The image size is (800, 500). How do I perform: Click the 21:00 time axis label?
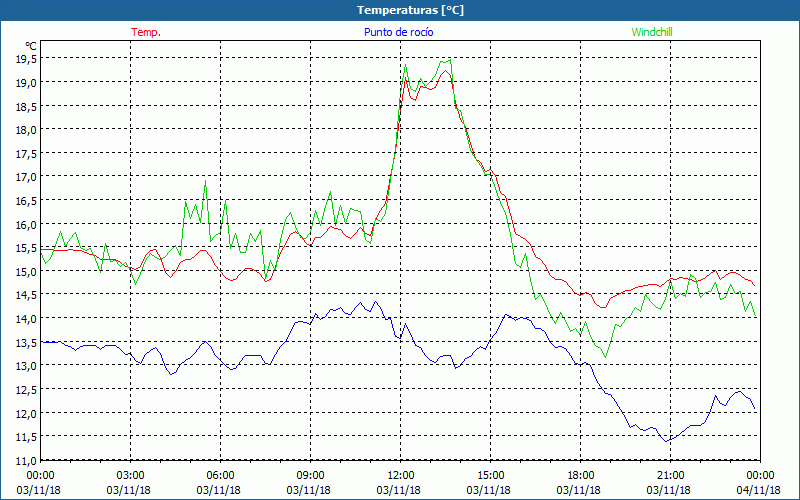670,475
